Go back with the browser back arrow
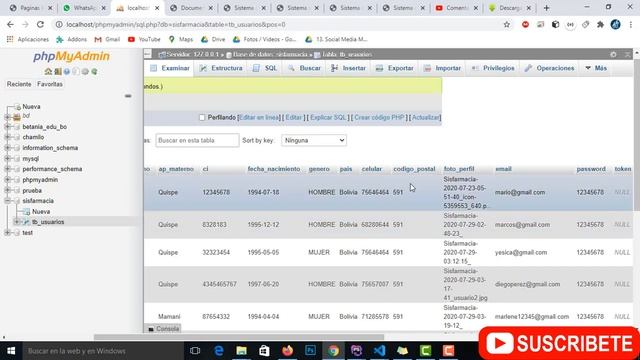Image resolution: width=640 pixels, height=360 pixels. [10, 24]
